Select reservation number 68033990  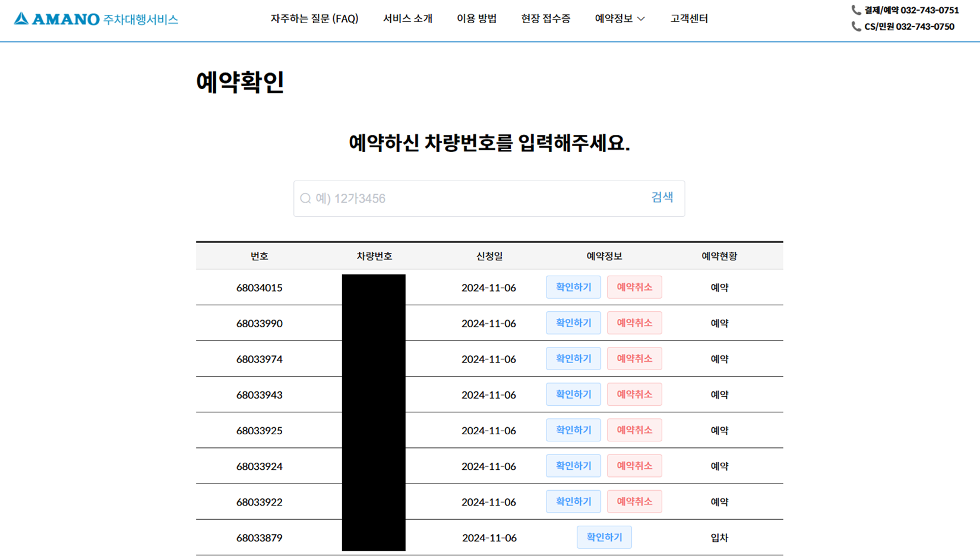(259, 323)
